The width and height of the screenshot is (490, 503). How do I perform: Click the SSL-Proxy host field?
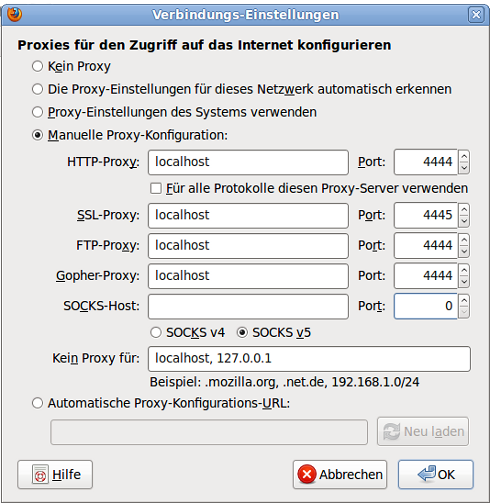tap(248, 216)
